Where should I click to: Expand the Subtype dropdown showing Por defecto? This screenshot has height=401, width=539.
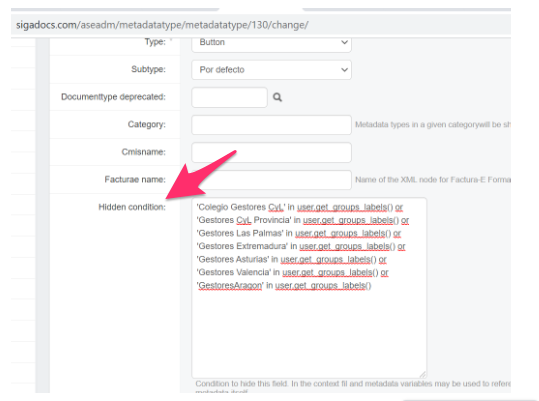271,70
